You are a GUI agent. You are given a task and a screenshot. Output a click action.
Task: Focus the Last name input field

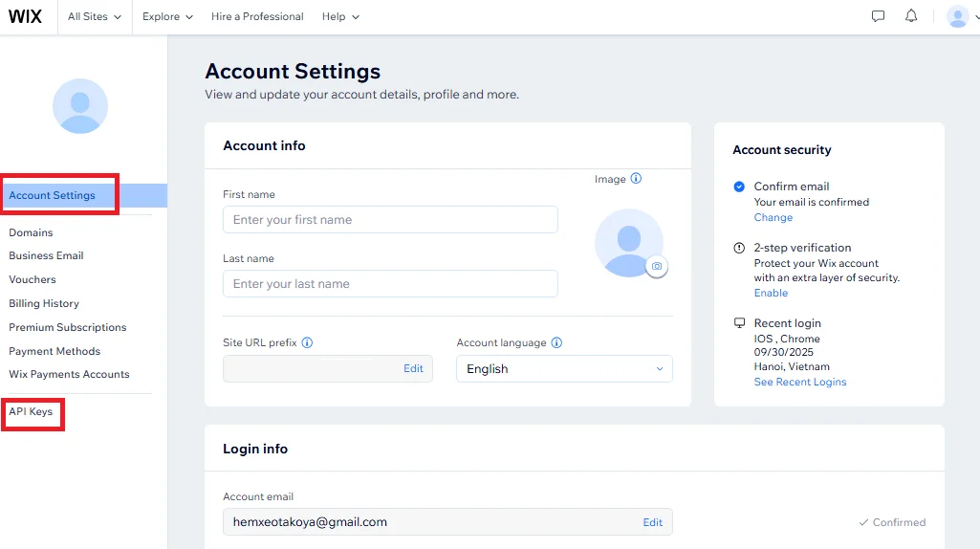click(x=391, y=284)
